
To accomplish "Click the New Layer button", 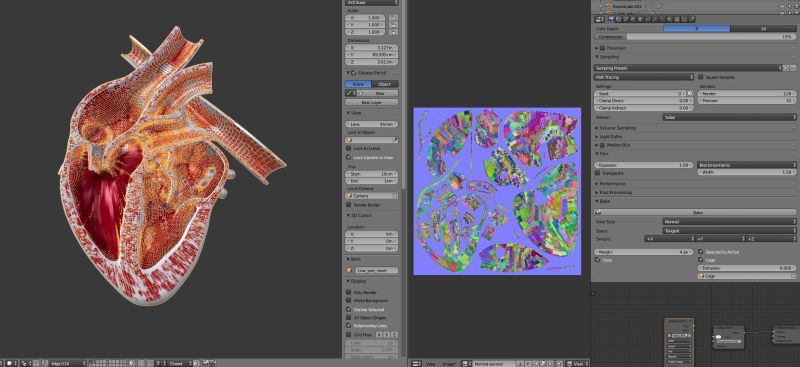I will click(372, 103).
